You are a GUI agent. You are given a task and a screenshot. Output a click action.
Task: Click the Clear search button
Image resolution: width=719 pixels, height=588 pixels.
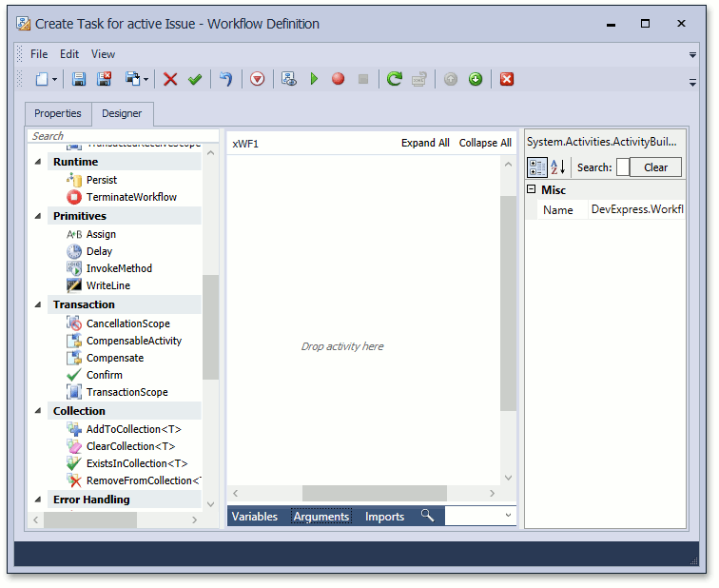point(655,167)
